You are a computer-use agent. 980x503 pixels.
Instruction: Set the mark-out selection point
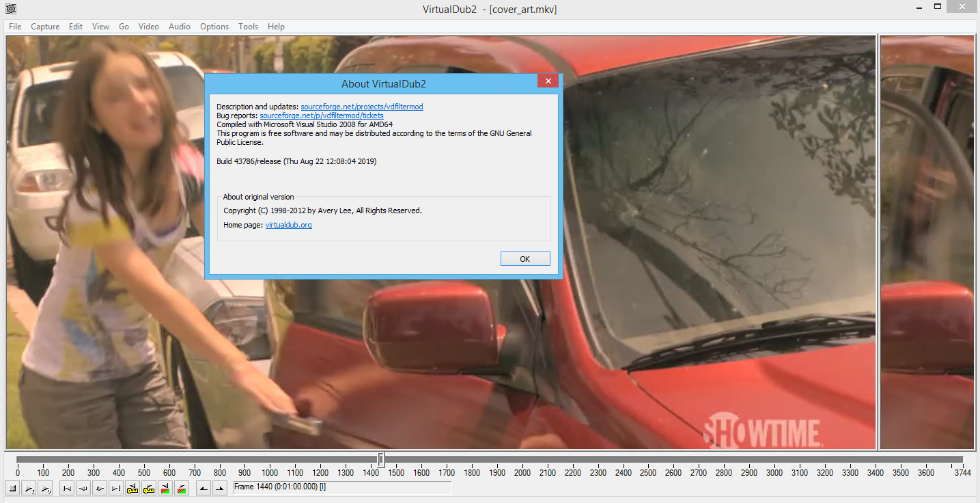pos(220,488)
